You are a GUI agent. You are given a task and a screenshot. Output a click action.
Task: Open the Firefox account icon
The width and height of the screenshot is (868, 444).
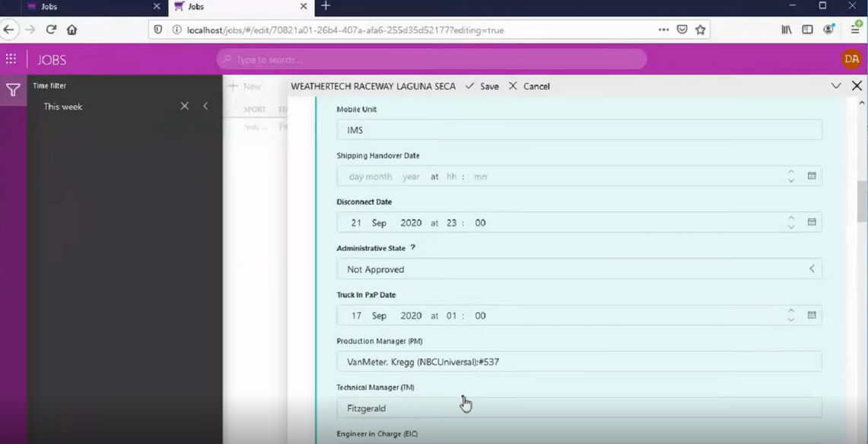[828, 30]
